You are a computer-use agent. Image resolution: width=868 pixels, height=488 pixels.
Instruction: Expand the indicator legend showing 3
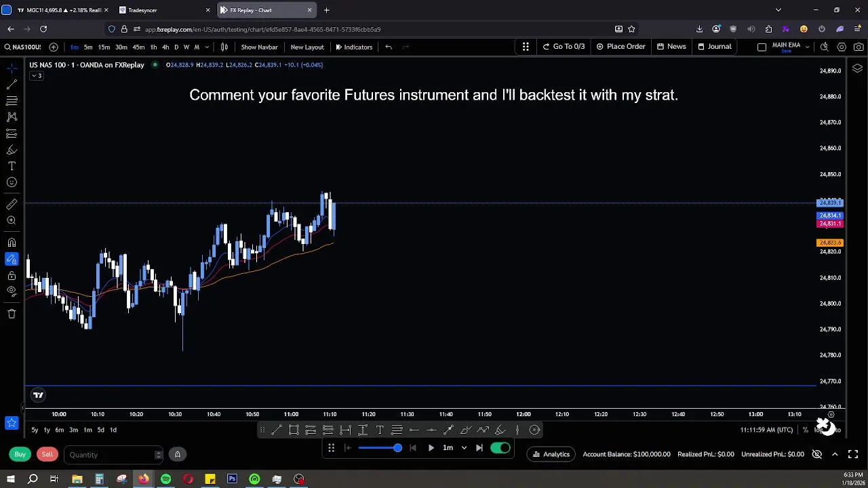click(36, 76)
